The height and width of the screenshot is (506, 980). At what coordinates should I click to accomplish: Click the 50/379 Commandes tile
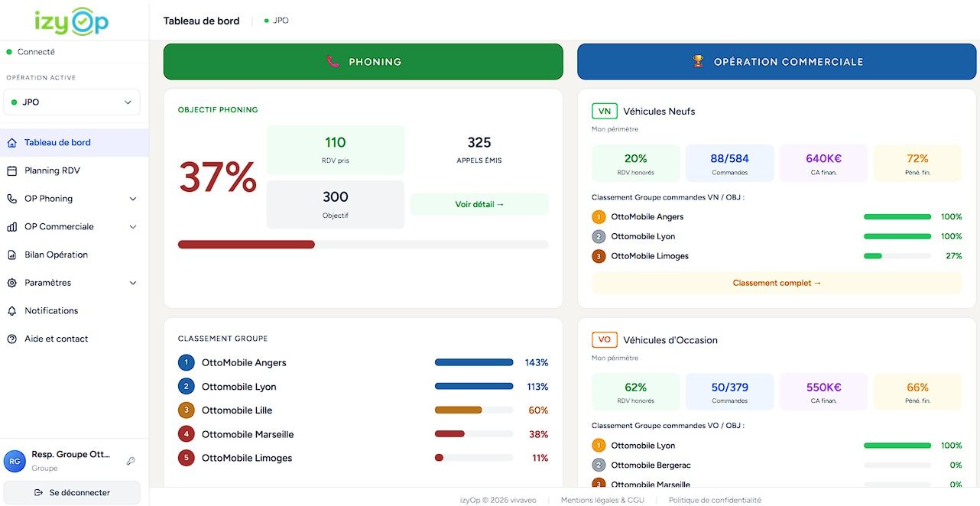pos(729,392)
